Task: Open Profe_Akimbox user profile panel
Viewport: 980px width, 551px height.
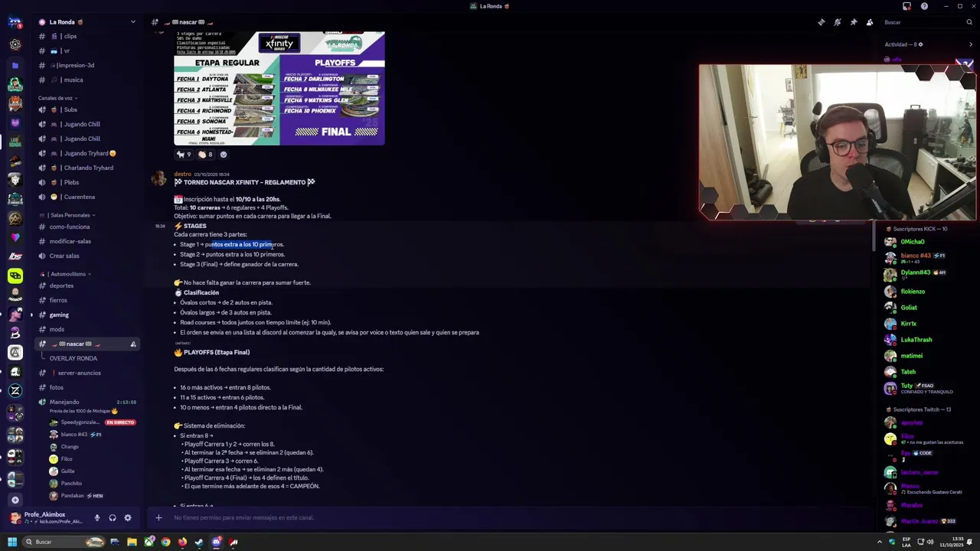Action: coord(47,518)
